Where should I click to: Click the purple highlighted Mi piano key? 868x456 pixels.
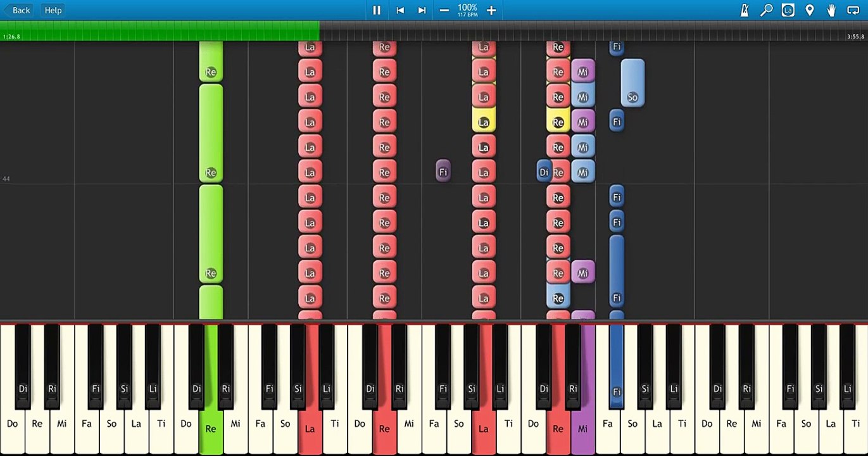point(582,429)
